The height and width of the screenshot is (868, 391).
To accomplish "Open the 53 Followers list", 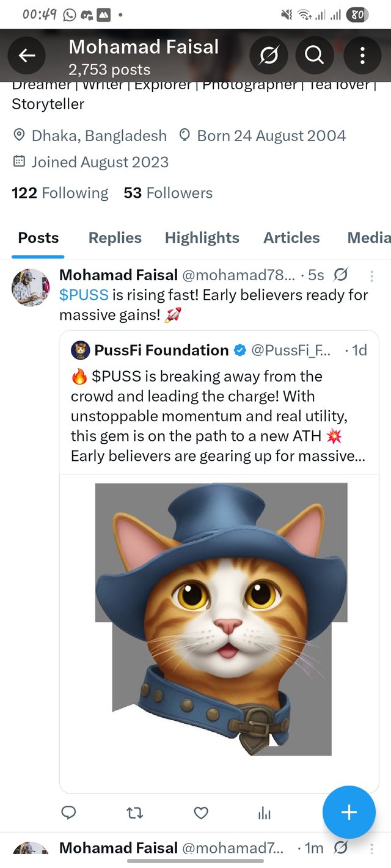I will click(x=168, y=193).
